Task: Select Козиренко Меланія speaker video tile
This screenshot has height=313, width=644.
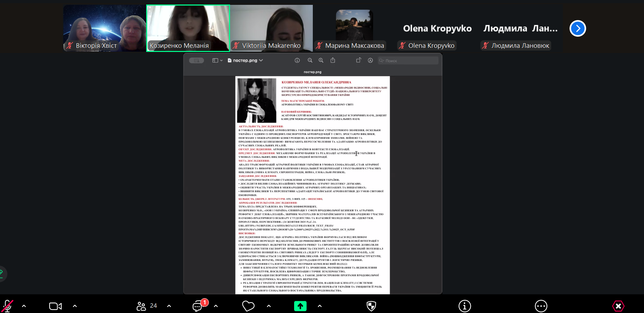Action: click(x=188, y=28)
